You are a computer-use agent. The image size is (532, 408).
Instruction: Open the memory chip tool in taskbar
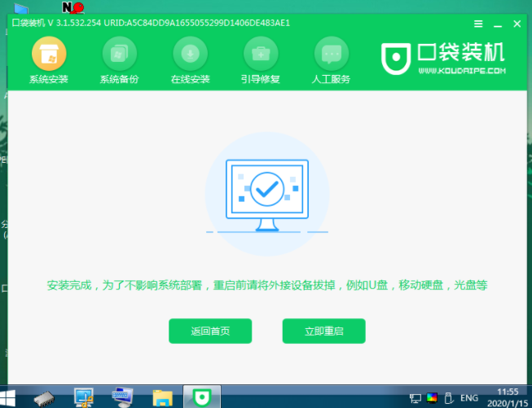[x=44, y=397]
